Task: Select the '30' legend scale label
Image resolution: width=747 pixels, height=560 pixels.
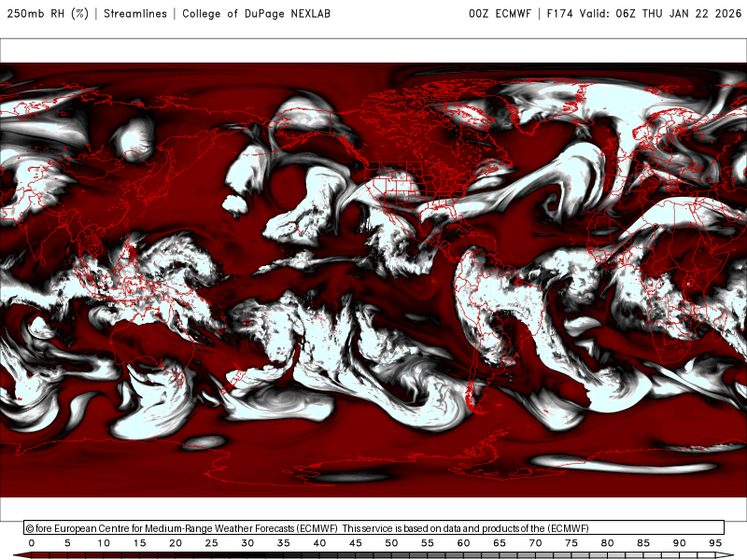Action: coord(247,543)
